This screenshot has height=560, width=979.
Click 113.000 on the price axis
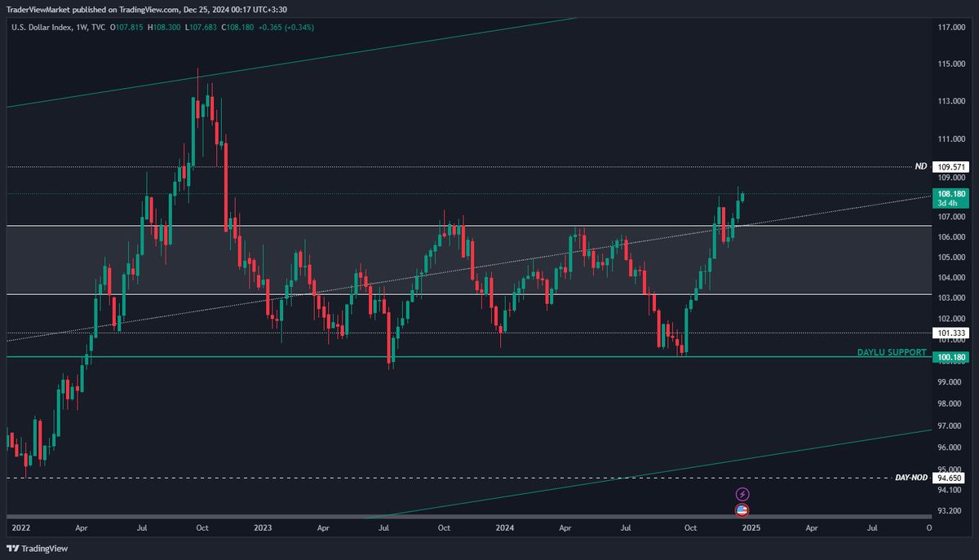[x=951, y=102]
